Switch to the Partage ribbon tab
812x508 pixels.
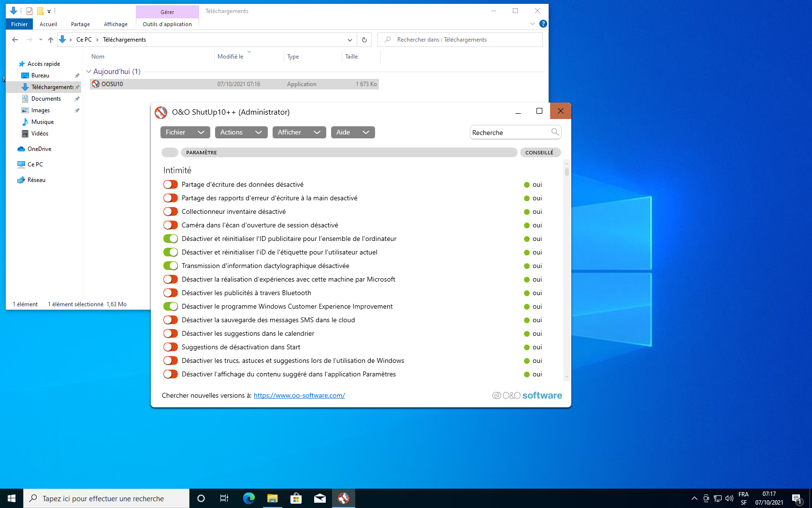(x=80, y=24)
